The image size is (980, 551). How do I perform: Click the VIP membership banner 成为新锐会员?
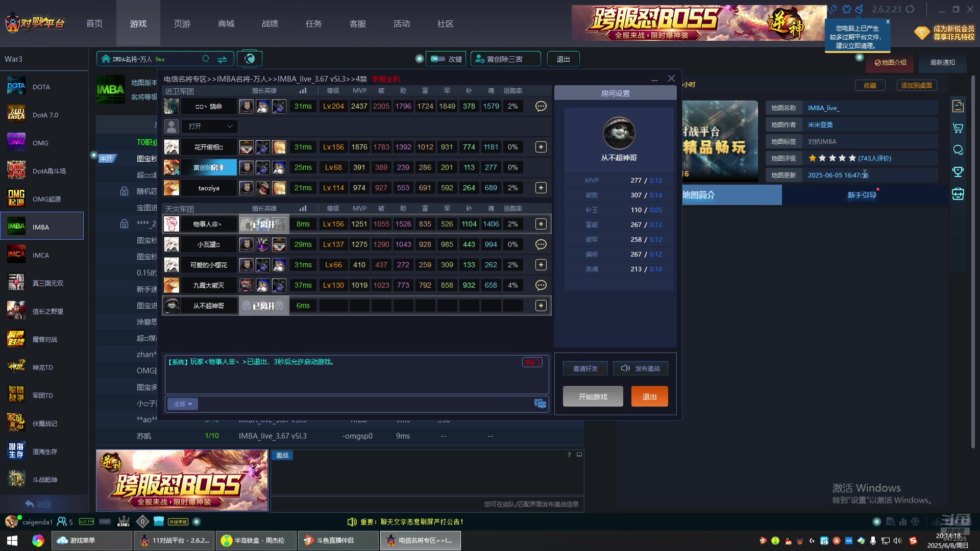[x=944, y=33]
